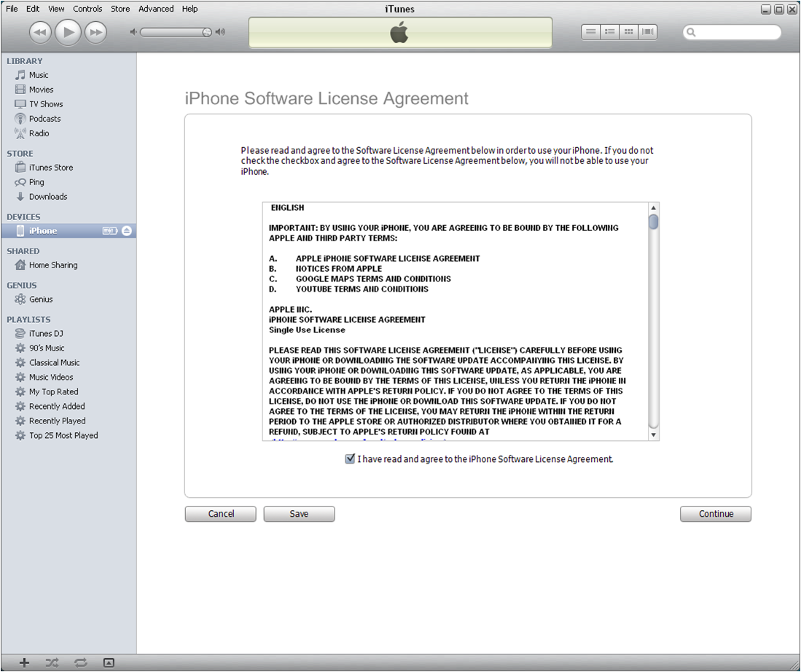801x672 pixels.
Task: Open the Music Videos playlist
Action: pos(69,377)
